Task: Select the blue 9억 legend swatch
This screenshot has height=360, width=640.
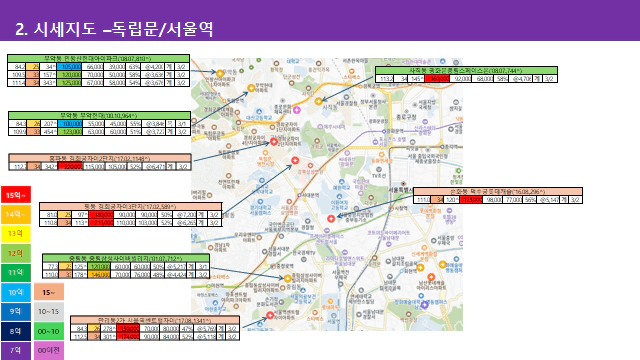Action: 16,311
